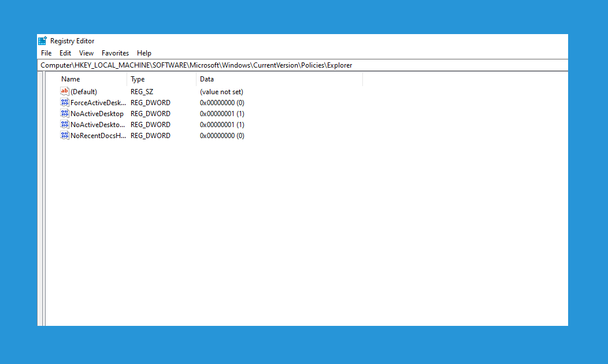The height and width of the screenshot is (364, 608).
Task: Click the registry path address bar
Action: click(303, 65)
